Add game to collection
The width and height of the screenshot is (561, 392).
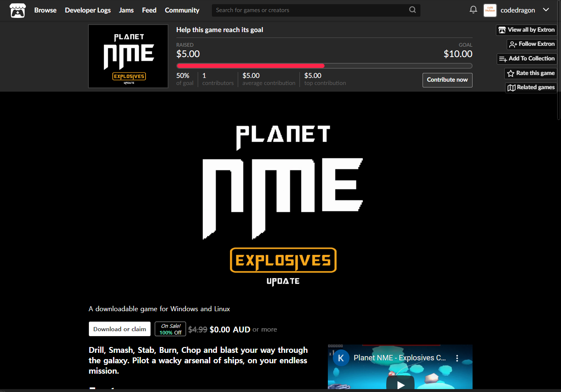[527, 59]
